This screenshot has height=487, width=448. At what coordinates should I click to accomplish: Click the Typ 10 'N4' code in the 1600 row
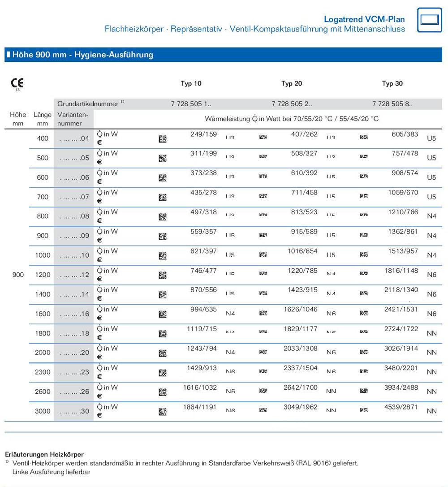click(230, 314)
